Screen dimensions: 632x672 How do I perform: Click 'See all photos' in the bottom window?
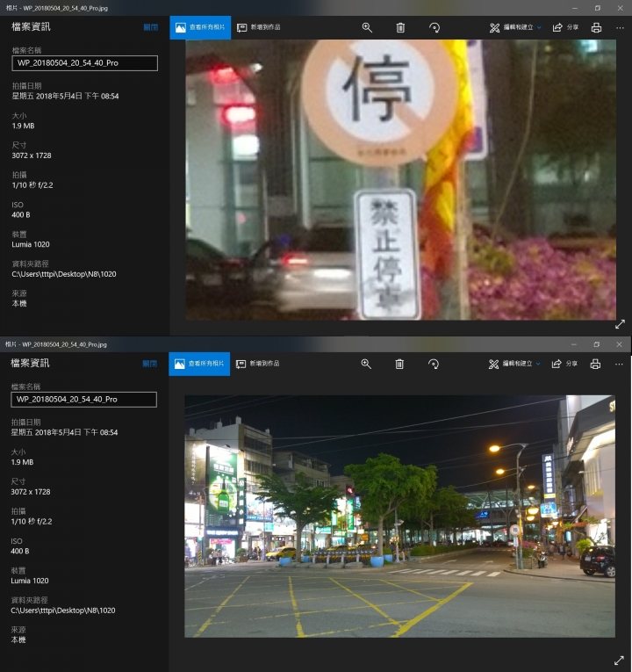(199, 364)
